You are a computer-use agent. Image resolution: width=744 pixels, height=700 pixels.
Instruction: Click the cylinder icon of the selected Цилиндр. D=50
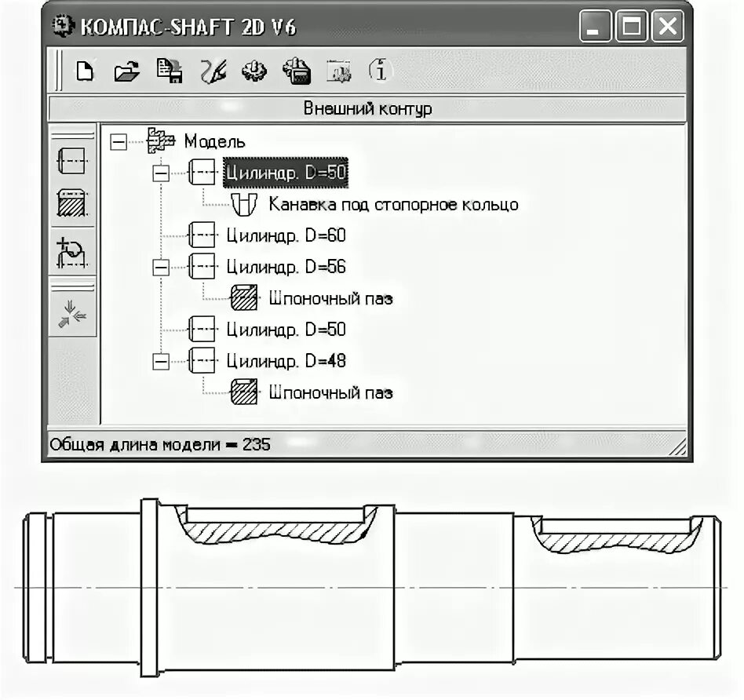(202, 172)
